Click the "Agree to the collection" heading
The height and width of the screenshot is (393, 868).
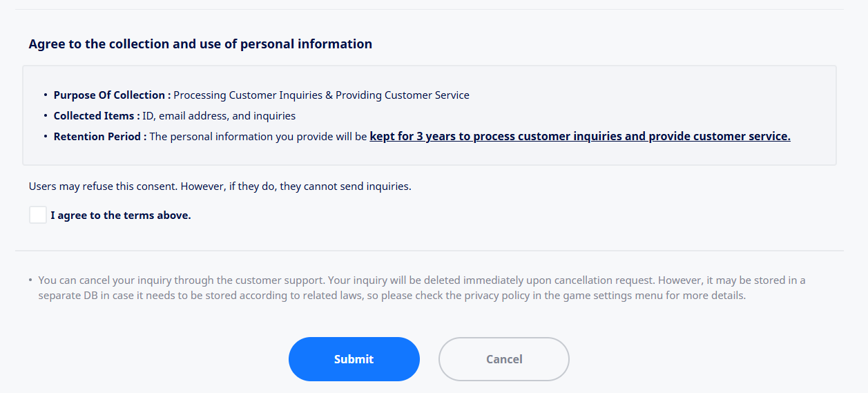click(200, 44)
